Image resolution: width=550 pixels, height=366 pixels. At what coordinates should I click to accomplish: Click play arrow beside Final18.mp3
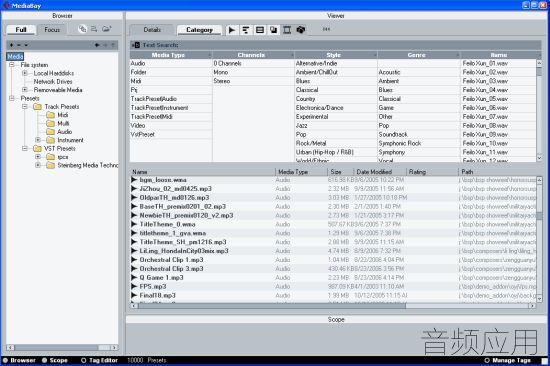tap(134, 295)
